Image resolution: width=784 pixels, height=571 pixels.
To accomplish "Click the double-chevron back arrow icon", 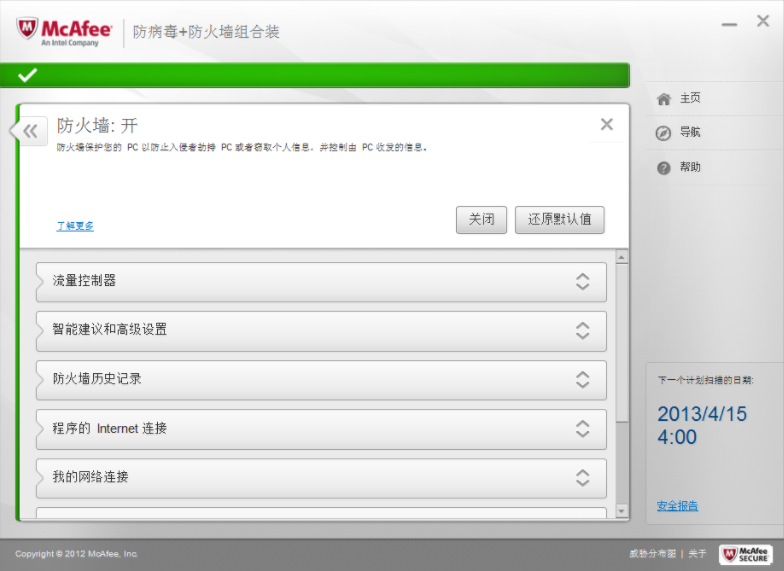I will 30,131.
